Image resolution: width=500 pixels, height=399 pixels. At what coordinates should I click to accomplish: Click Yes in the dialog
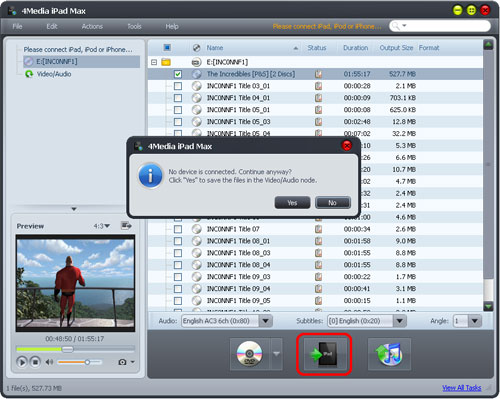tap(292, 203)
